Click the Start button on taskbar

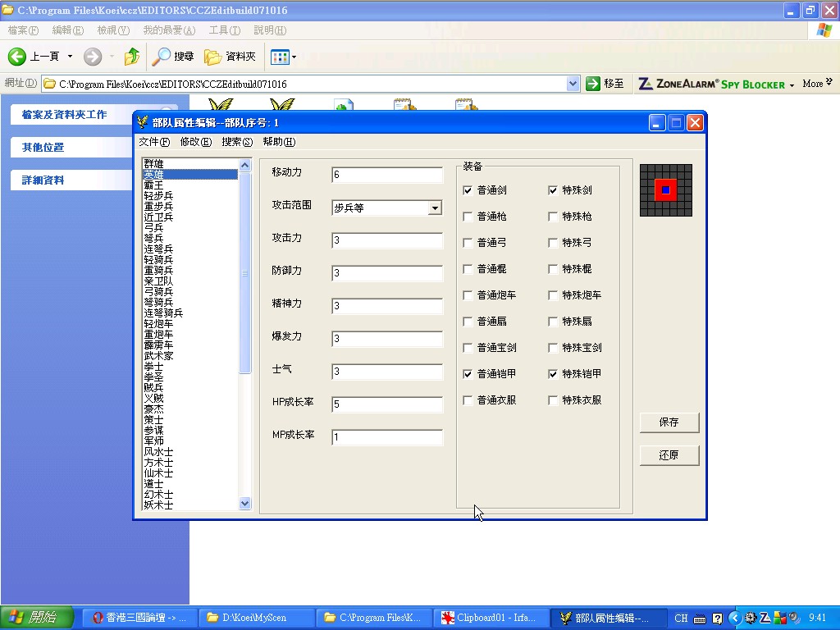37,618
